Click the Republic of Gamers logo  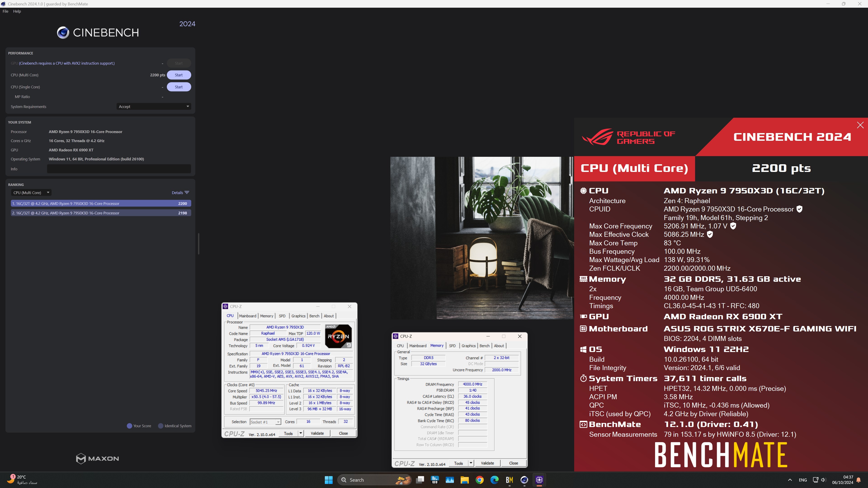tap(628, 137)
